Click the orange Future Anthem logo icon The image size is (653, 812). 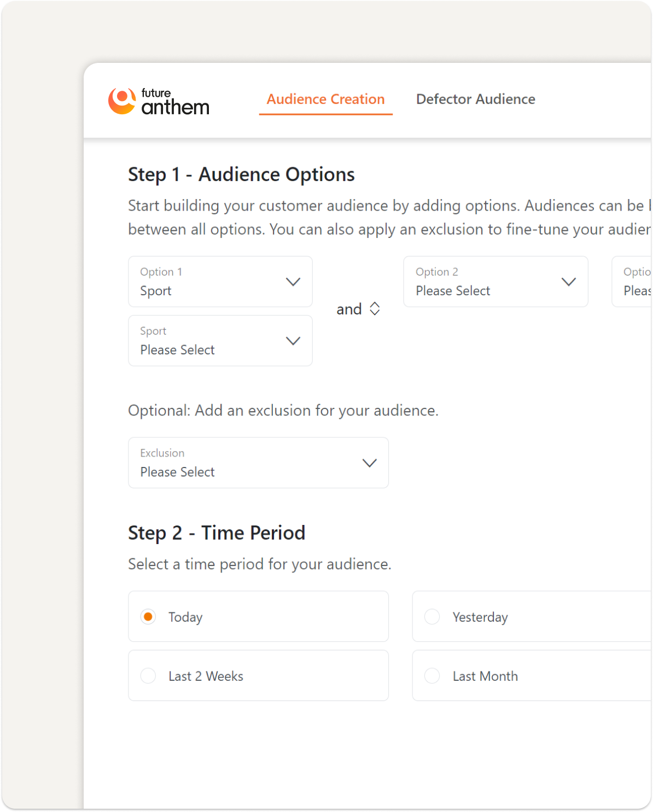tap(121, 101)
